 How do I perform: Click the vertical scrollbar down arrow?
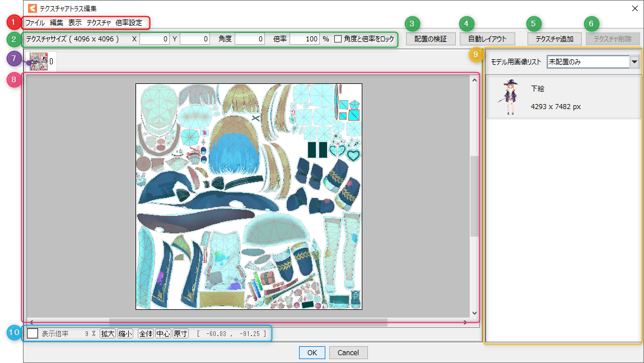click(474, 313)
